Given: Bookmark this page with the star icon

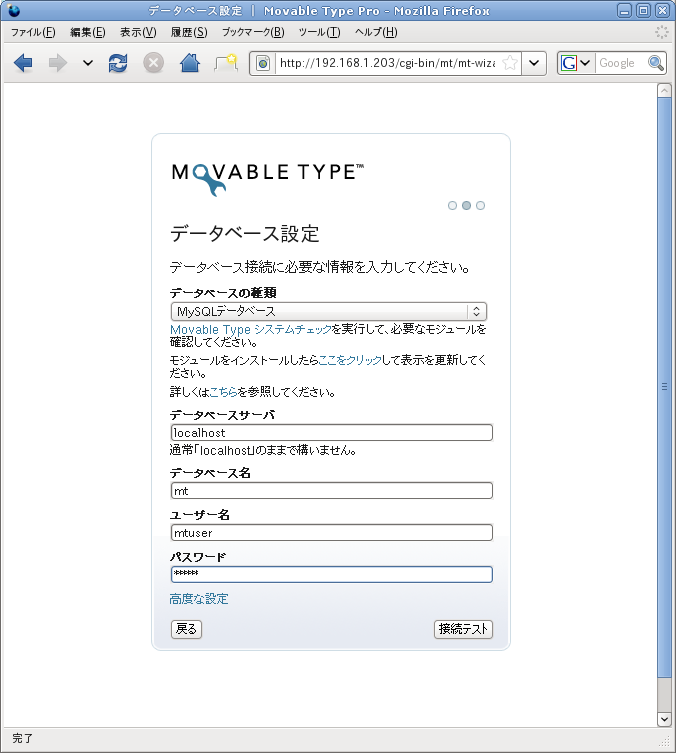Looking at the screenshot, I should [x=510, y=63].
